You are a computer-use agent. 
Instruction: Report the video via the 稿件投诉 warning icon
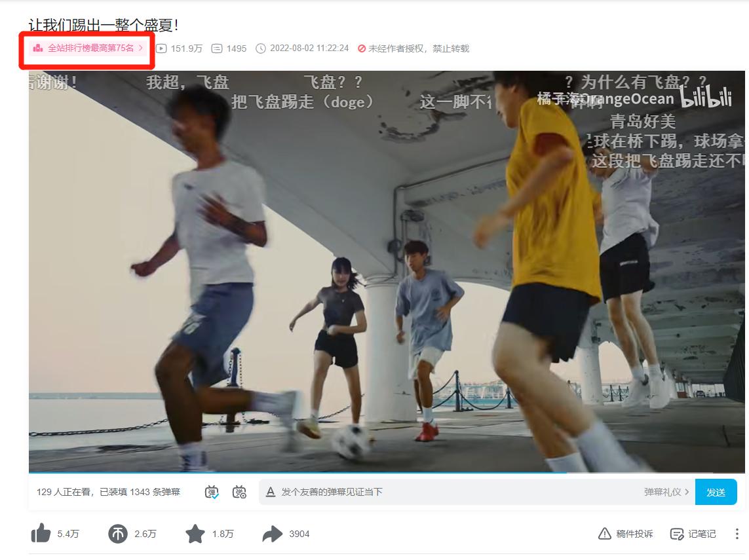pyautogui.click(x=603, y=534)
